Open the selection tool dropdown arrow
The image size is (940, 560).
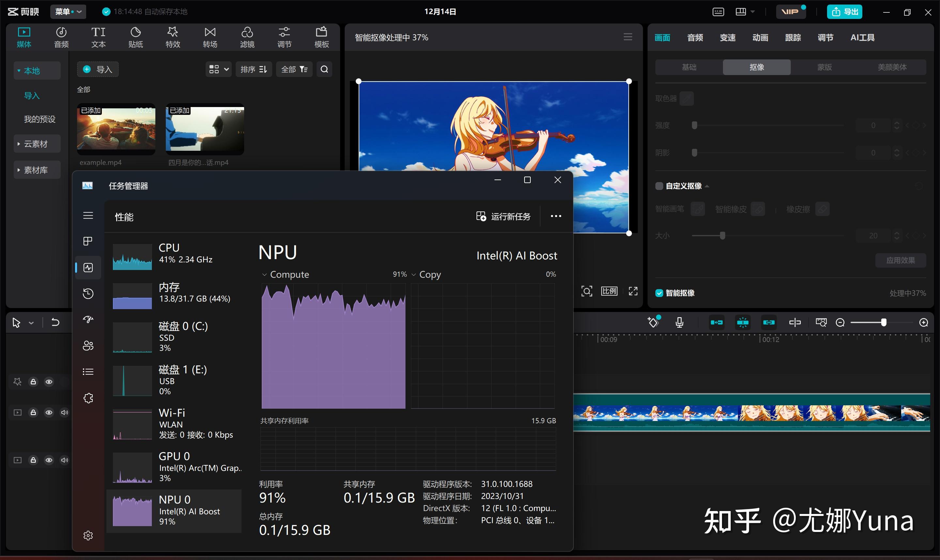click(31, 323)
